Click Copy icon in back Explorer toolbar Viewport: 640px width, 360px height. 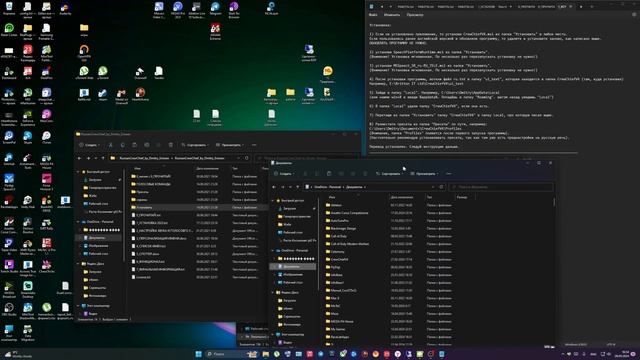(x=122, y=145)
